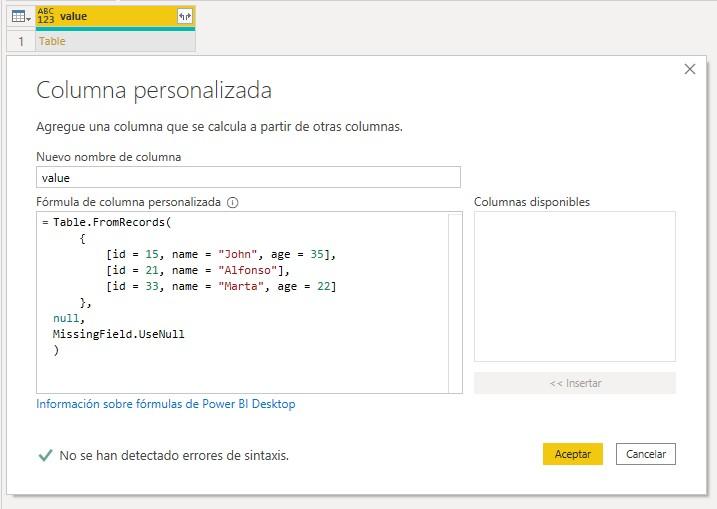Dismiss the dialog with Cancelar
The width and height of the screenshot is (717, 509).
tap(646, 454)
